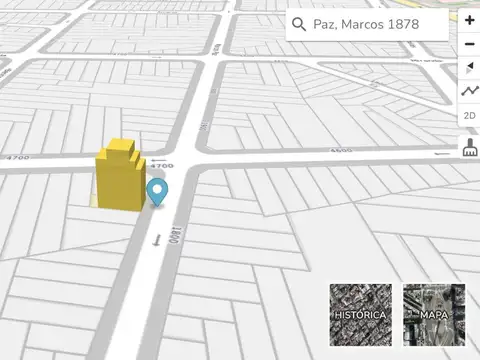Clear the map with the brush icon
The height and width of the screenshot is (360, 480).
click(470, 147)
